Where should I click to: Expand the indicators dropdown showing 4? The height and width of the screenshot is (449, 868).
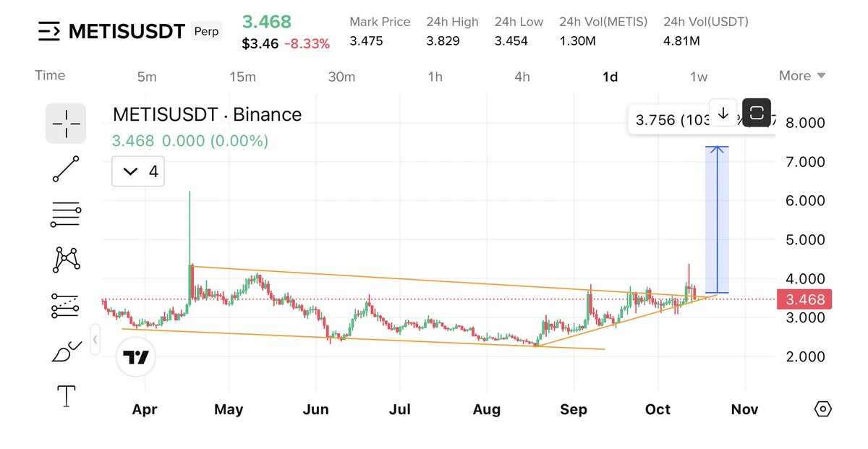coord(138,171)
